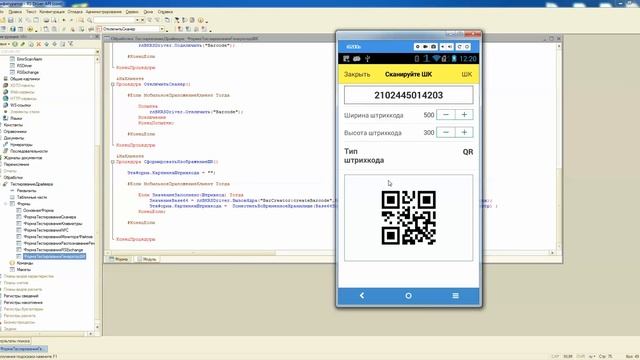Select RSDriver in the configuration tree
The image size is (640, 360).
[x=24, y=65]
